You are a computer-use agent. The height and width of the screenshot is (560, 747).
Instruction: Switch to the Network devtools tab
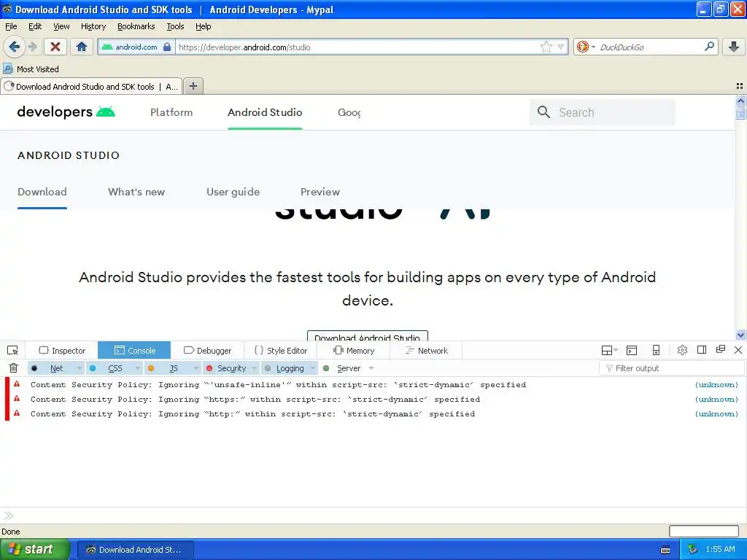click(426, 351)
